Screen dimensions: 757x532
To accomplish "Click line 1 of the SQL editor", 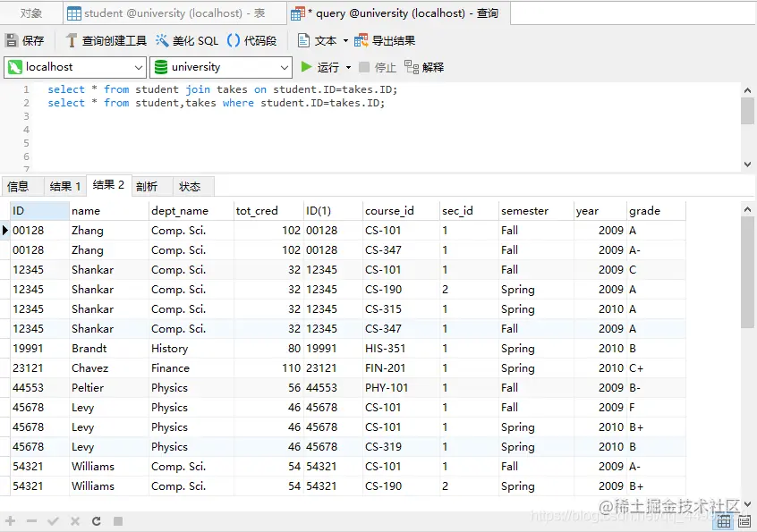I will (222, 89).
